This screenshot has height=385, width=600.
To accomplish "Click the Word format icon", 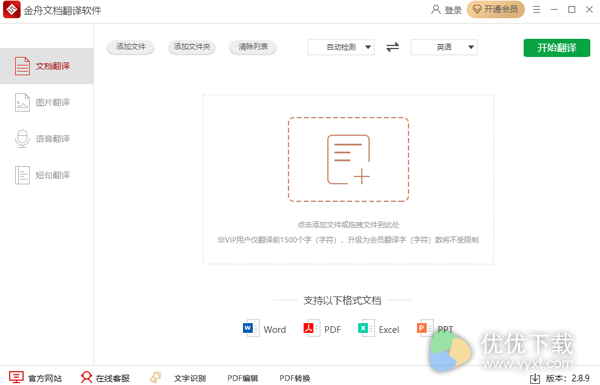I will (x=251, y=328).
